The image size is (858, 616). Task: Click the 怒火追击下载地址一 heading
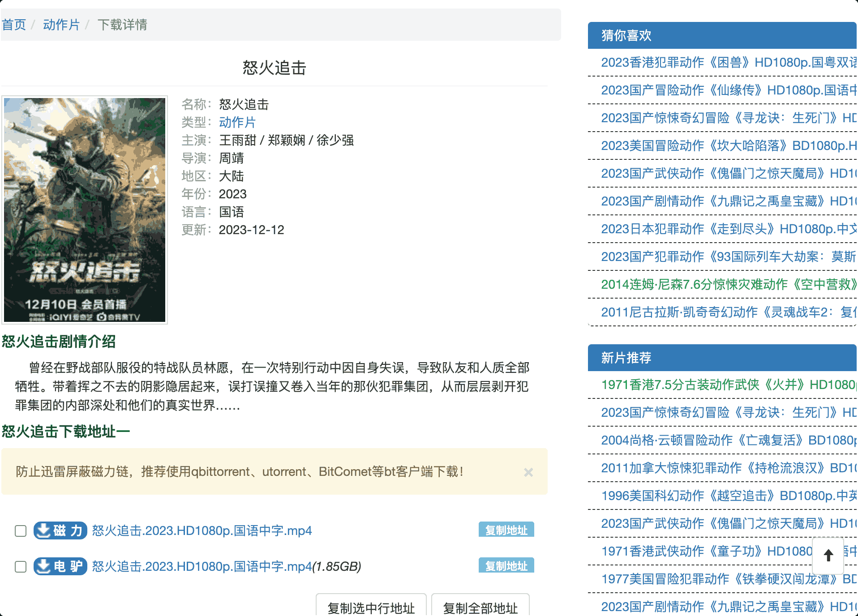click(66, 432)
